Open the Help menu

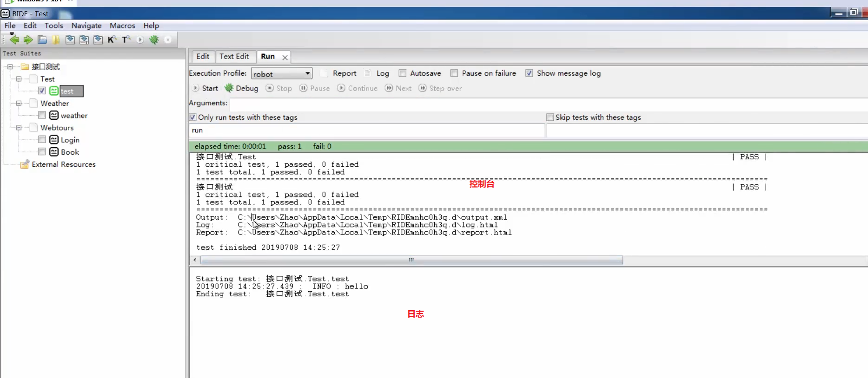coord(151,26)
